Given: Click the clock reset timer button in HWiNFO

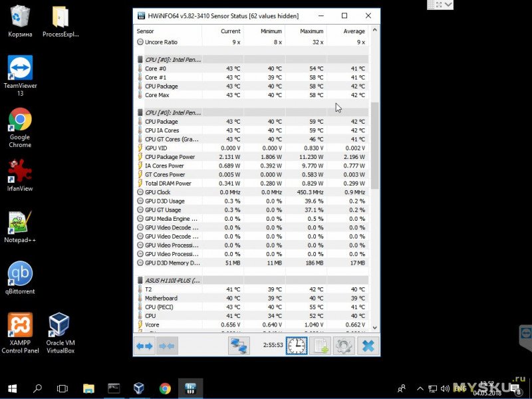Looking at the screenshot, I should (297, 346).
